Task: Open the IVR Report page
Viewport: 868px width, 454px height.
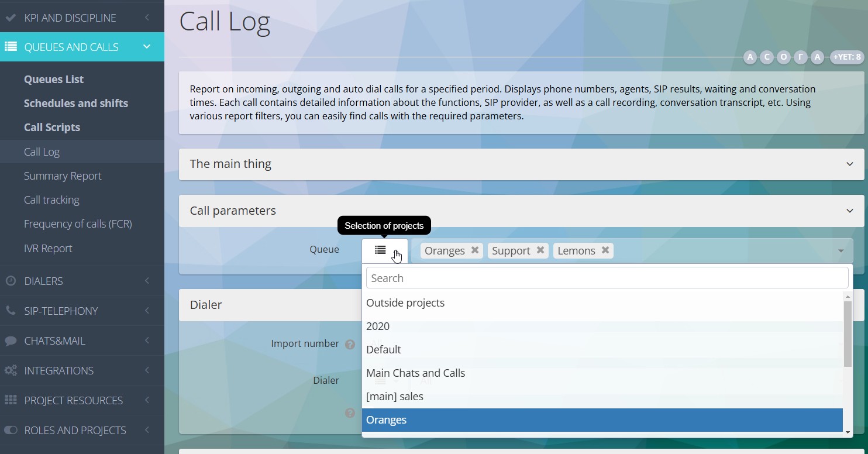Action: coord(48,248)
